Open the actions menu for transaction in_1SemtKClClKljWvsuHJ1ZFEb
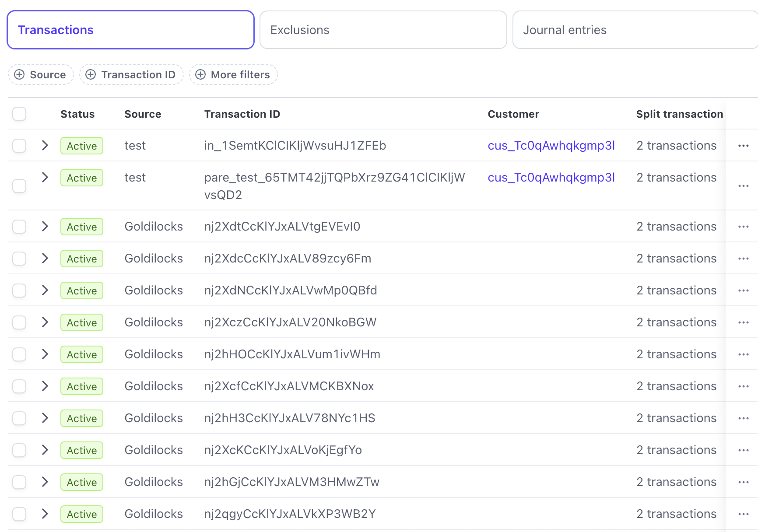 pos(744,145)
